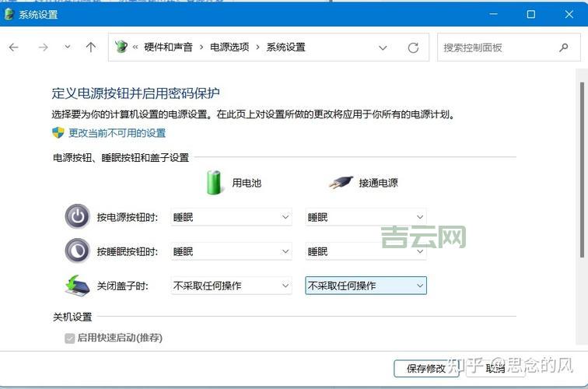
Task: Click the green battery icon
Action: coord(215,183)
